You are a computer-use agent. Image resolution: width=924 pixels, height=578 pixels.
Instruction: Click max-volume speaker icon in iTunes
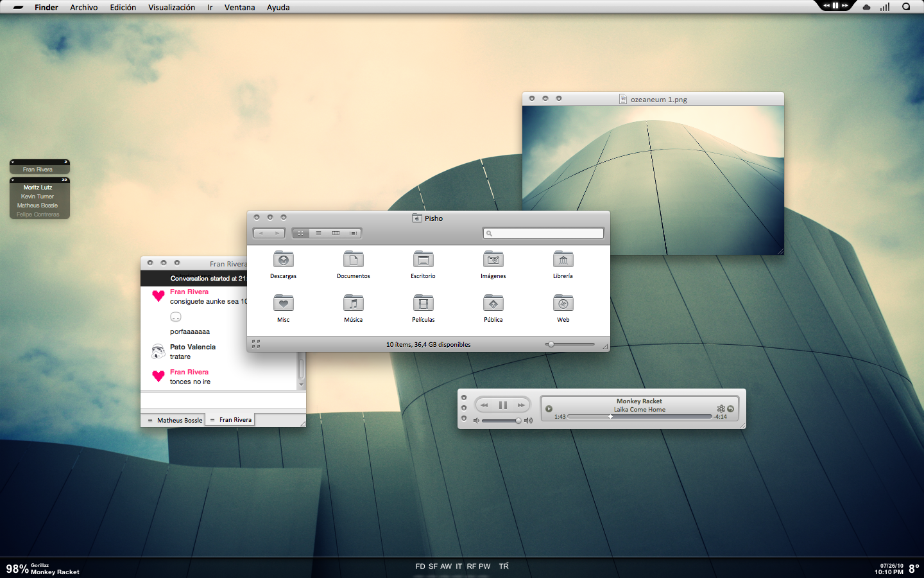click(528, 421)
